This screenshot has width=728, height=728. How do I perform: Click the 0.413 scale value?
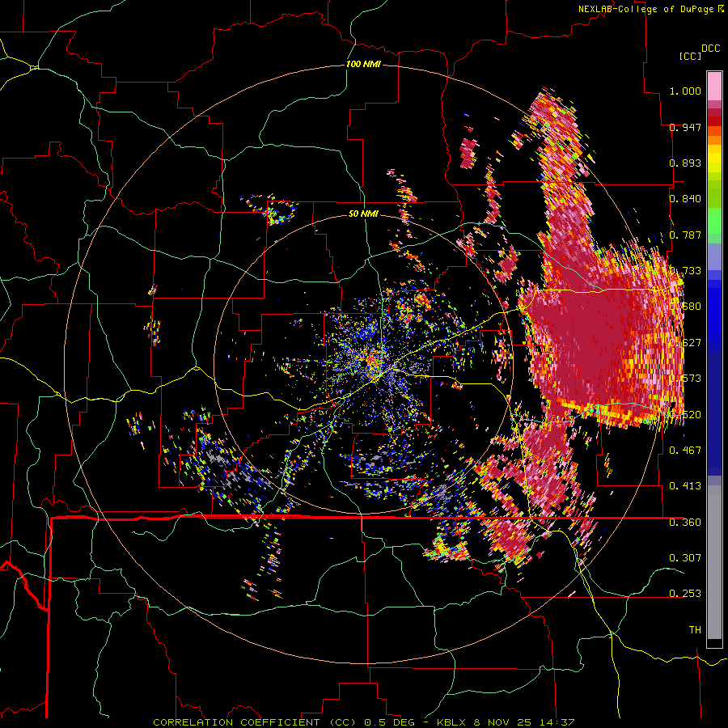(x=685, y=485)
